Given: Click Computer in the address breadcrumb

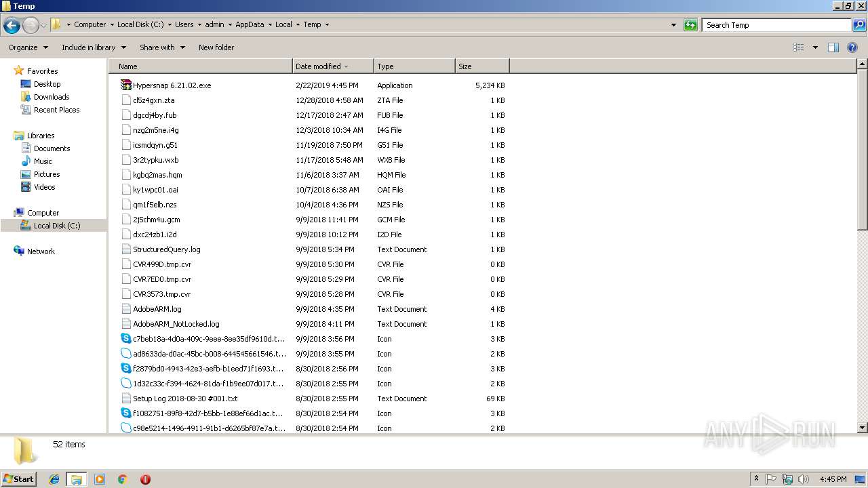Looking at the screenshot, I should point(90,24).
